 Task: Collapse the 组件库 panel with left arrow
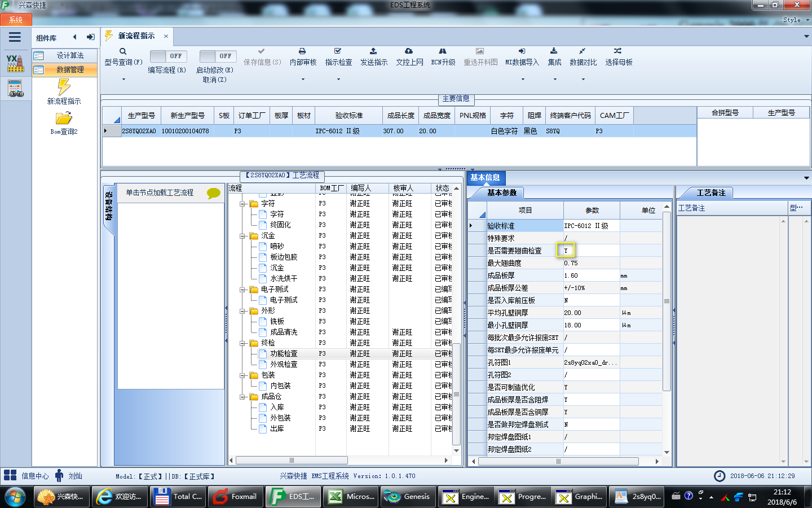tap(74, 37)
